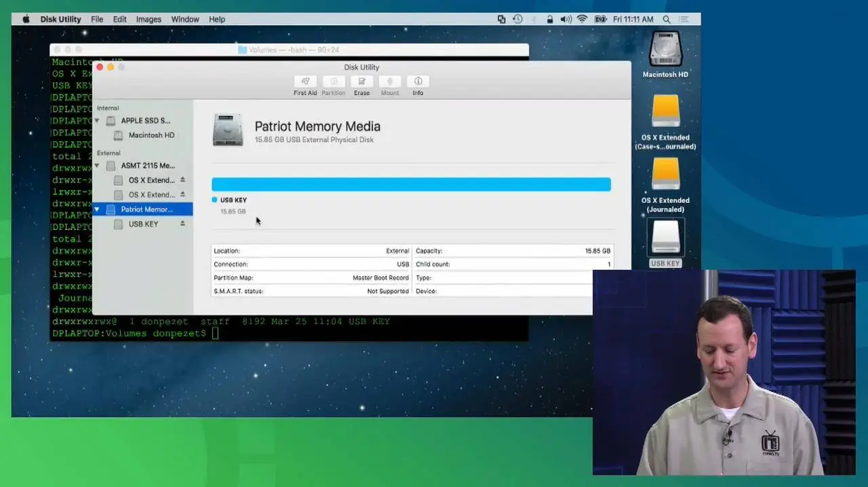Click the "Type:" label in info table
Viewport: 868px width, 487px height.
click(x=423, y=278)
